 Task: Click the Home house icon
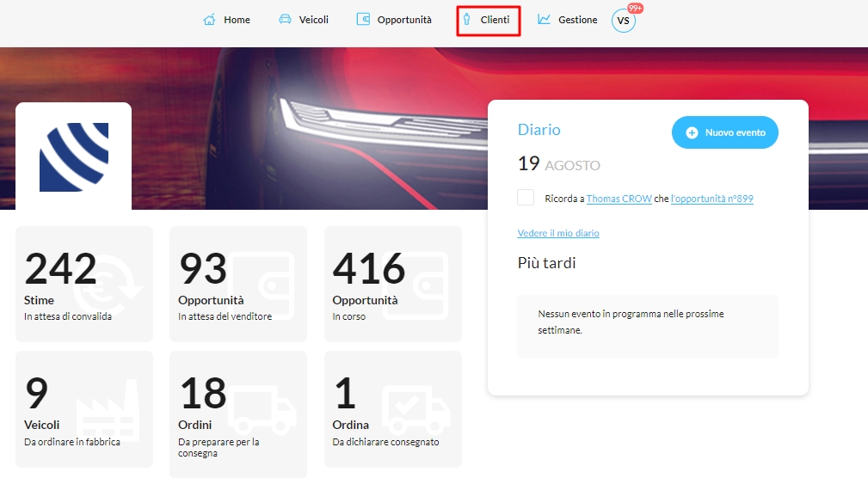point(209,20)
